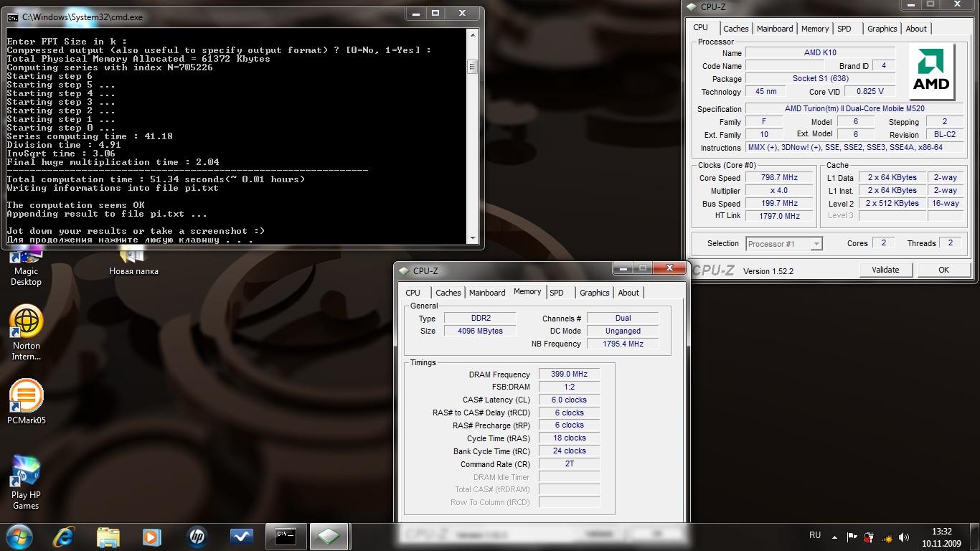Switch to Mainboard tab in right CPU-Z window

tap(775, 29)
